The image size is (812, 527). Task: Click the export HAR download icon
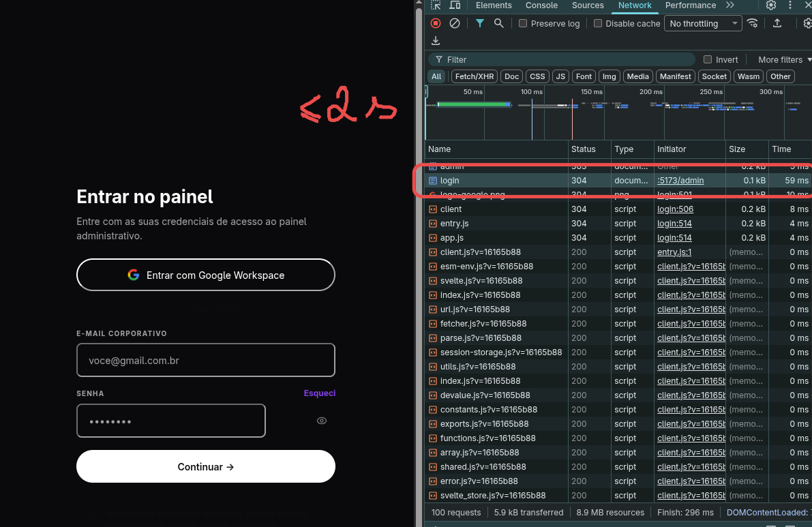click(x=436, y=40)
